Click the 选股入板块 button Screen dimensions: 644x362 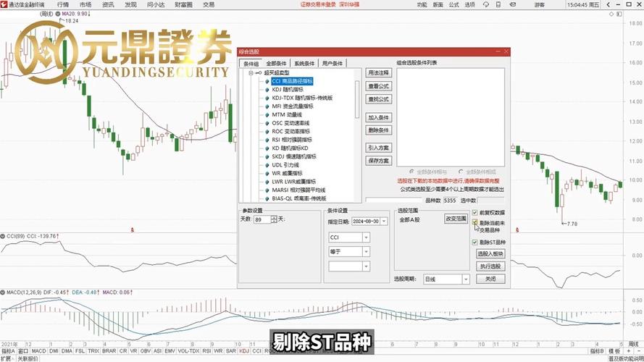(x=490, y=253)
